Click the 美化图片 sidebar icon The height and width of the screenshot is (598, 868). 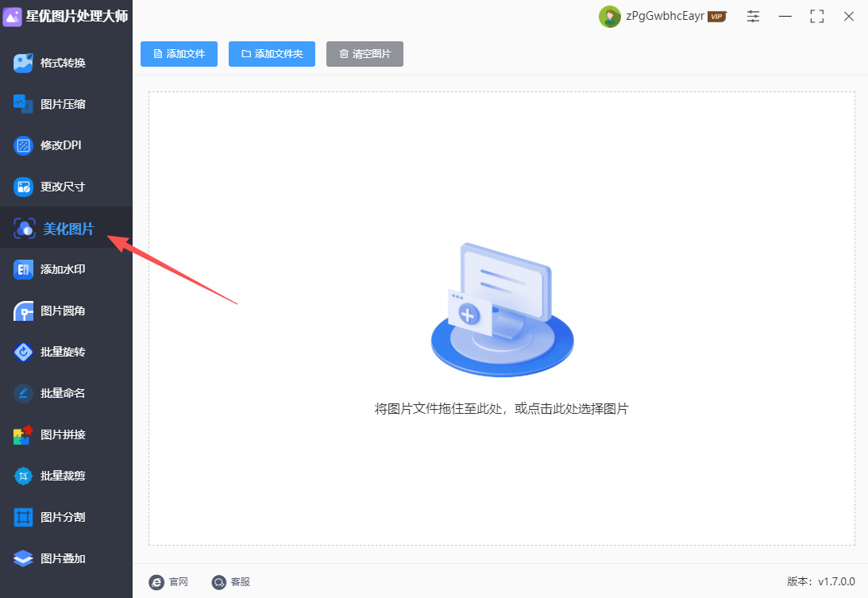[25, 228]
